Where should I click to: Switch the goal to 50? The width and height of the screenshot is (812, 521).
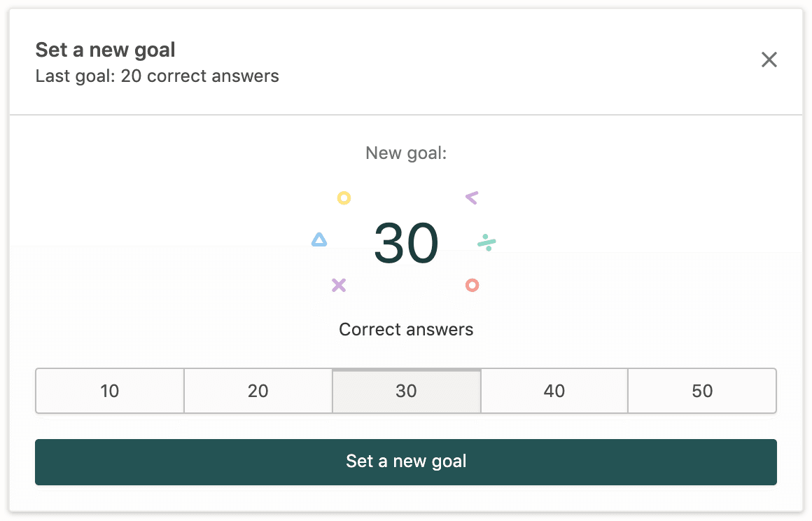pos(702,391)
